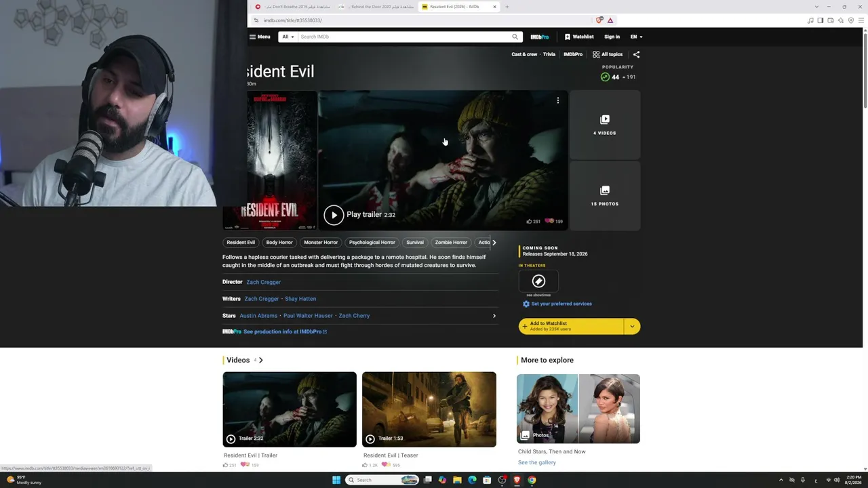The height and width of the screenshot is (488, 868).
Task: Open the All search category dropdown
Action: pyautogui.click(x=288, y=37)
